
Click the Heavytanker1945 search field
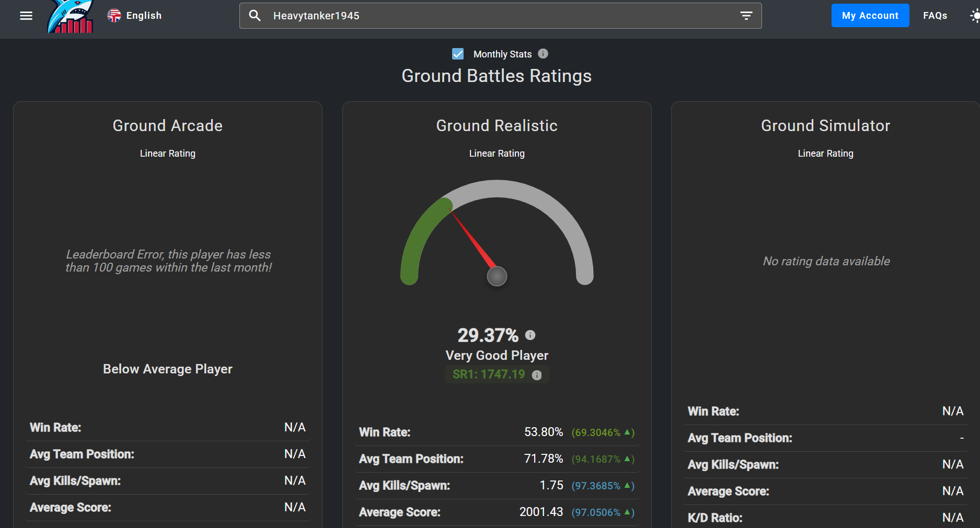(497, 16)
